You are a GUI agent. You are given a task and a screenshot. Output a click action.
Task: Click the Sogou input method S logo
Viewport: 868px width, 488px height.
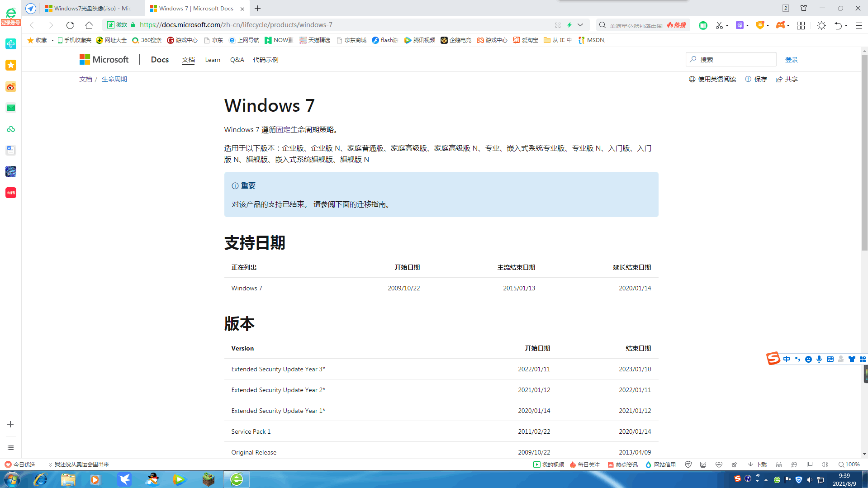point(773,358)
